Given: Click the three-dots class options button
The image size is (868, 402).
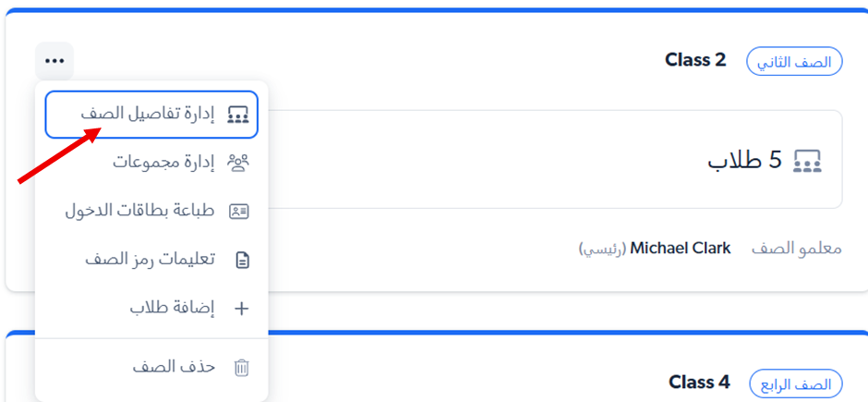Looking at the screenshot, I should pos(54,61).
